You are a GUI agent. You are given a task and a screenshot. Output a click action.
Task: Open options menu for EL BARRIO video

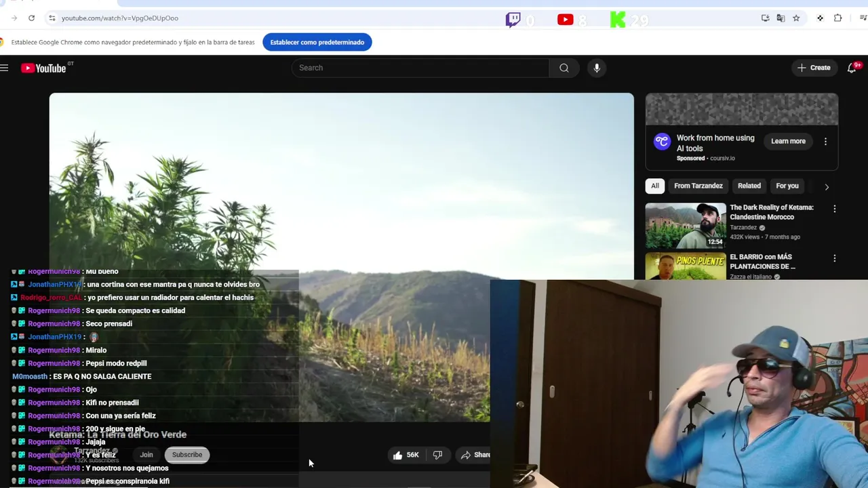835,258
